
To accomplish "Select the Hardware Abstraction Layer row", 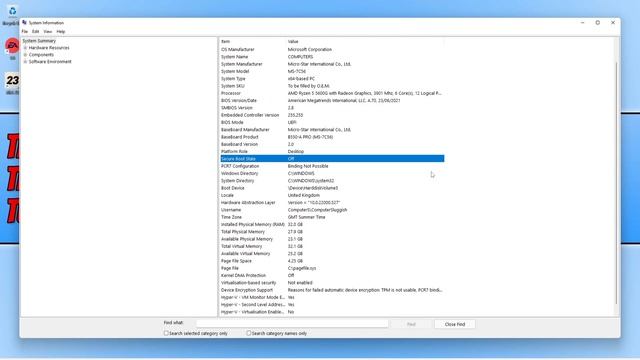I will [332, 202].
